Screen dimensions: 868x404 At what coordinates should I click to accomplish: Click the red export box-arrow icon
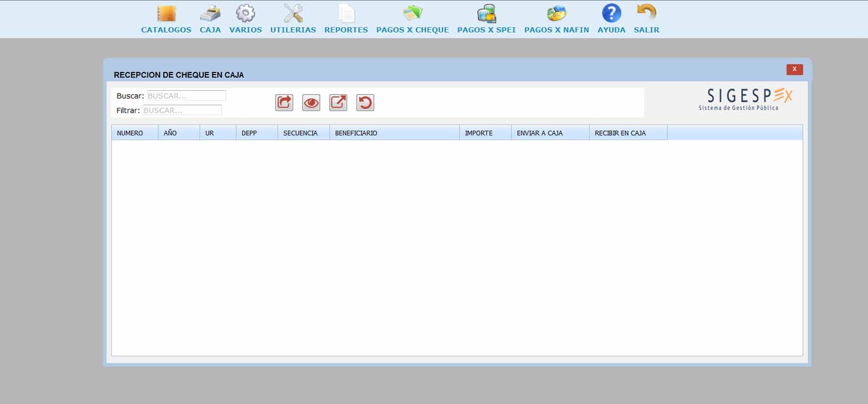[x=338, y=102]
